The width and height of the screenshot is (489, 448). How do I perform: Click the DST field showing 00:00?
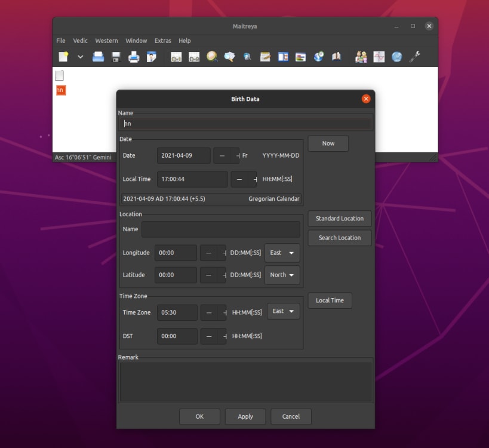[177, 336]
